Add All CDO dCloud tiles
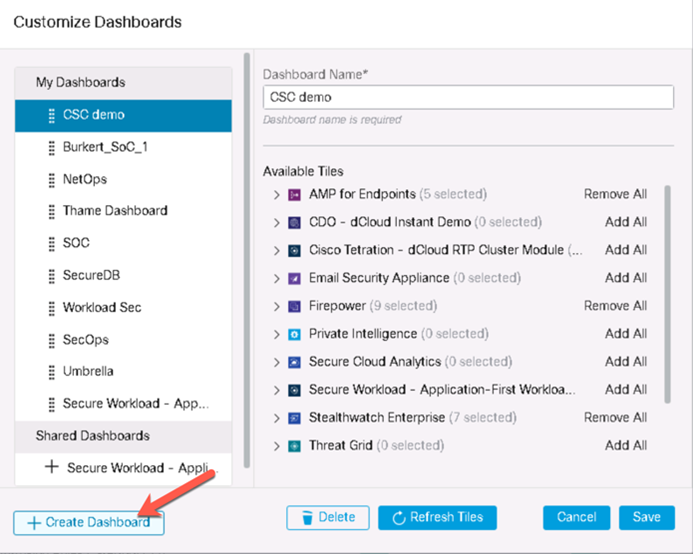 626,222
